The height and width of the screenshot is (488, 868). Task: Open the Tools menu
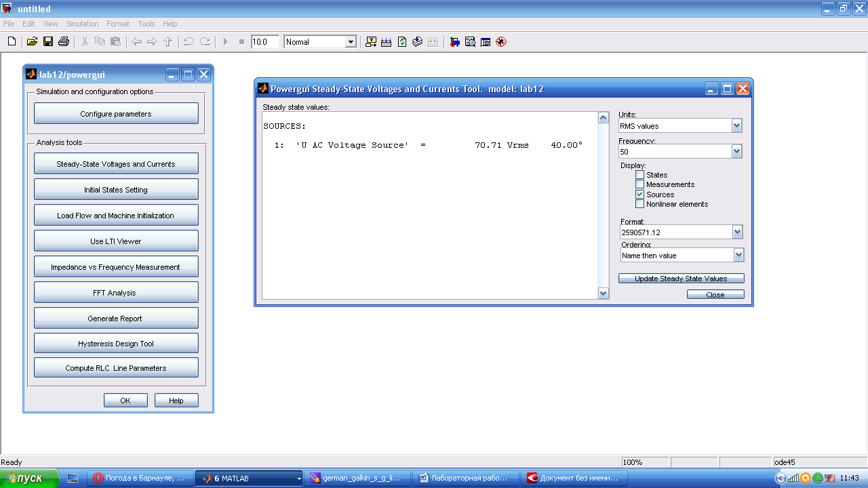(146, 24)
